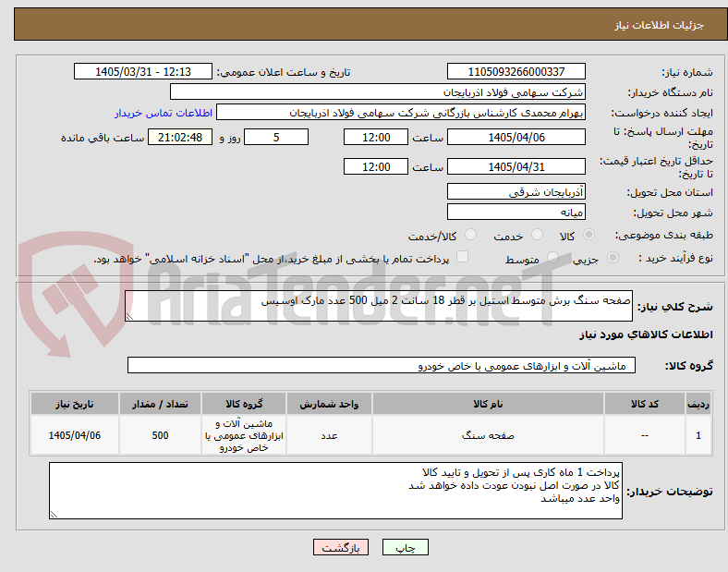Click the row number cell 1
Viewport: 728px width, 572px height.
pyautogui.click(x=698, y=435)
